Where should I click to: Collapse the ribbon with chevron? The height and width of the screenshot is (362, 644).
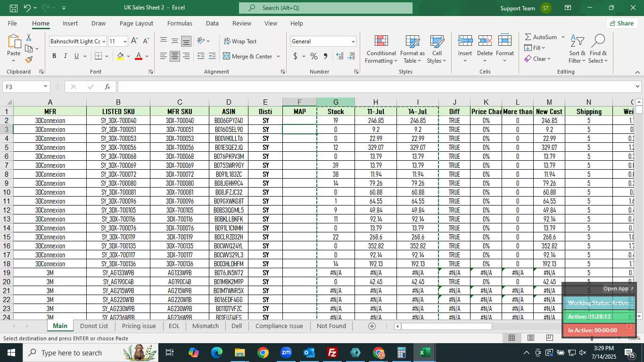tap(638, 72)
